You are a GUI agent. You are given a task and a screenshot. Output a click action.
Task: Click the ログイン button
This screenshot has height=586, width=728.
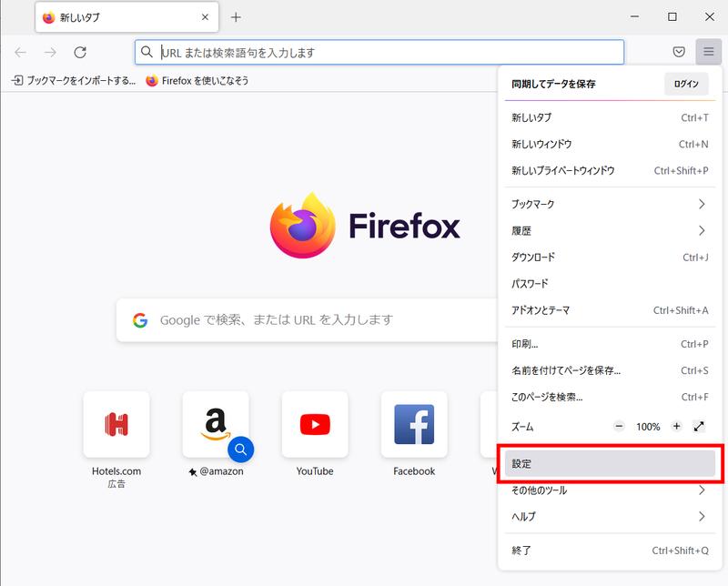[686, 84]
